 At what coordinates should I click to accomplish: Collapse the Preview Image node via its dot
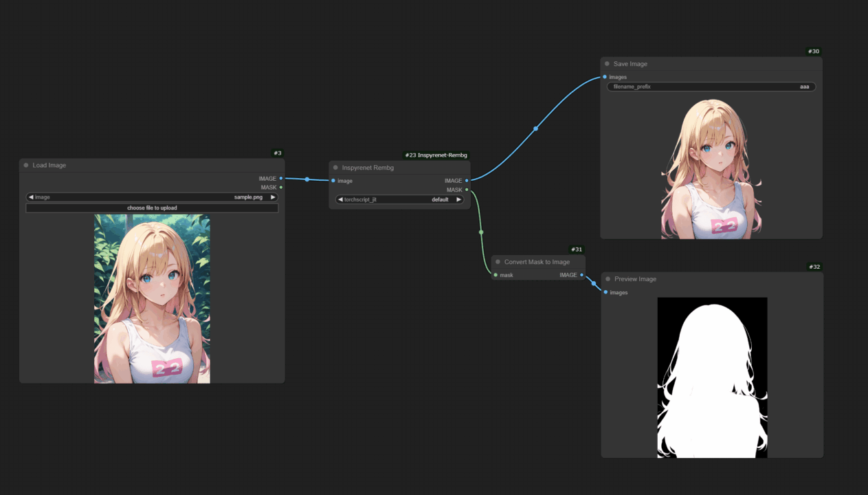pyautogui.click(x=608, y=279)
